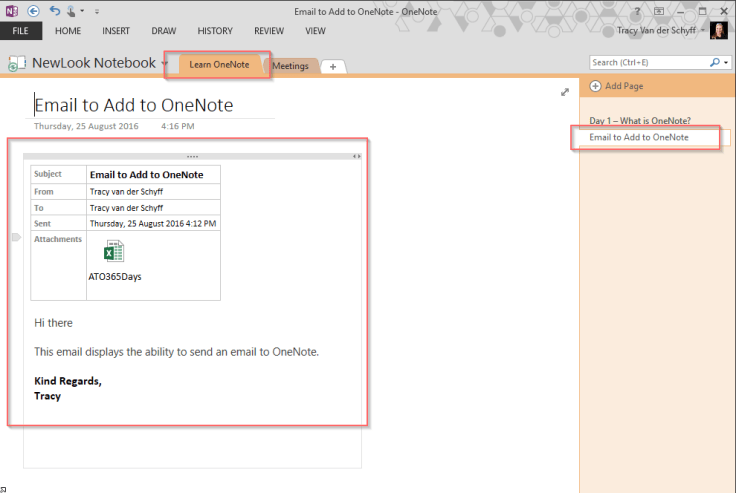The width and height of the screenshot is (736, 493).
Task: Click the note container drag handle dots
Action: point(192,156)
